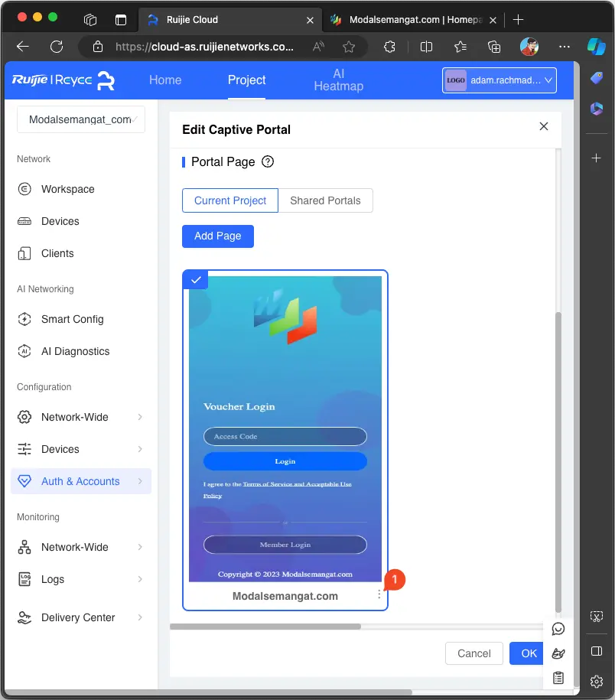The image size is (615, 700).
Task: Click the browser address bar URL
Action: tap(204, 47)
